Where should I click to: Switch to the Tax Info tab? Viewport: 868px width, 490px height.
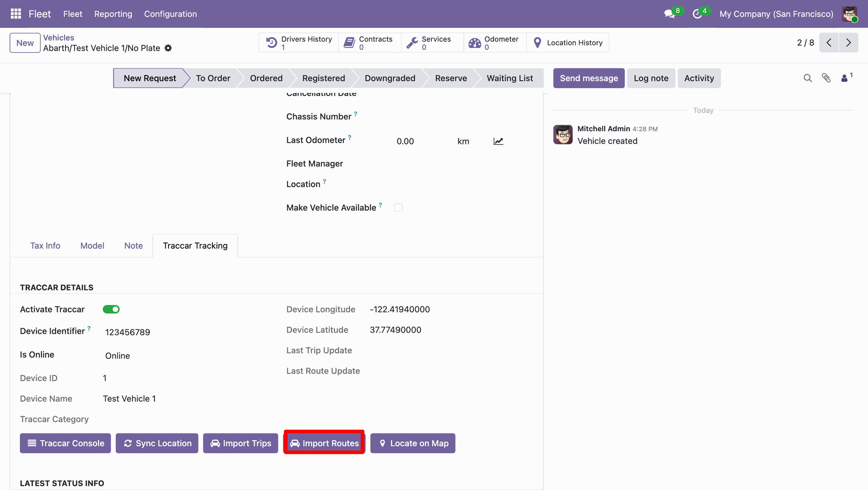coord(45,246)
